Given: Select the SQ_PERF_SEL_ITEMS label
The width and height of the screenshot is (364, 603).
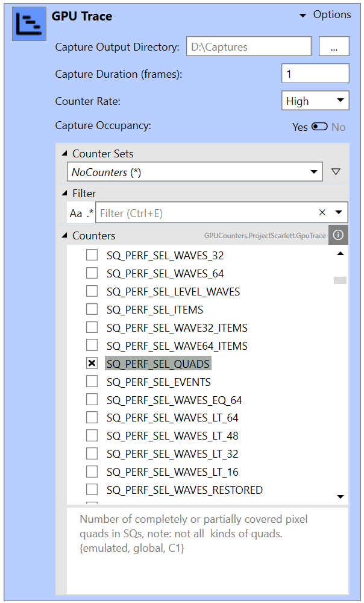Looking at the screenshot, I should point(155,309).
